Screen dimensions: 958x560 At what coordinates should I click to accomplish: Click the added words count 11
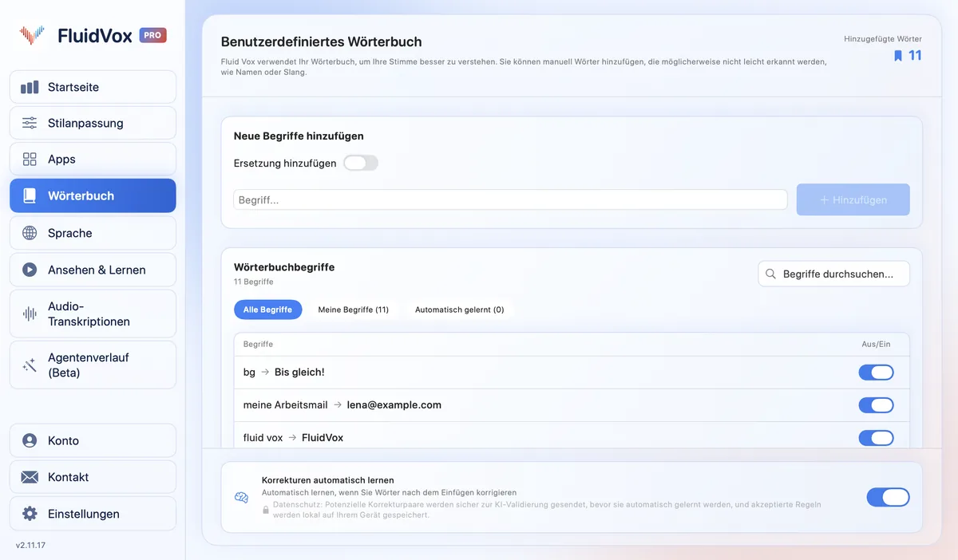click(x=915, y=56)
